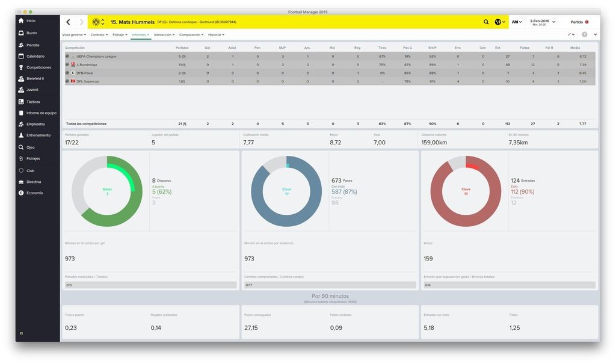Screen dimensions: 616x364
Task: Open the Buzón inbox icon
Action: pos(21,33)
